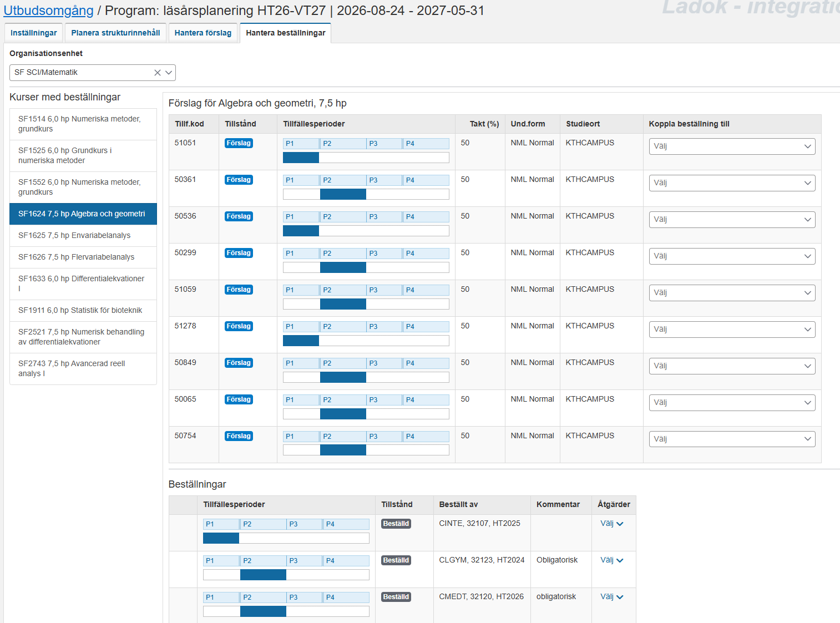Viewport: 840px width, 623px height.
Task: Go to the Hantera förslag tab
Action: tap(203, 33)
